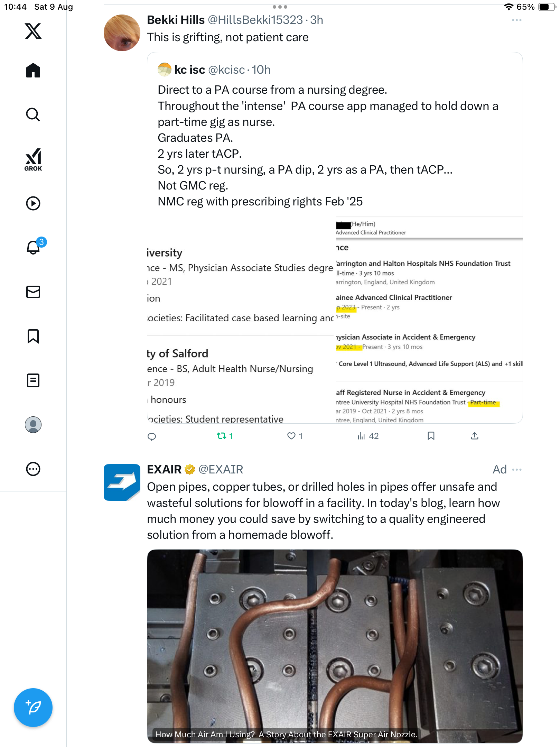Open the Search and Explore icon

[x=33, y=114]
